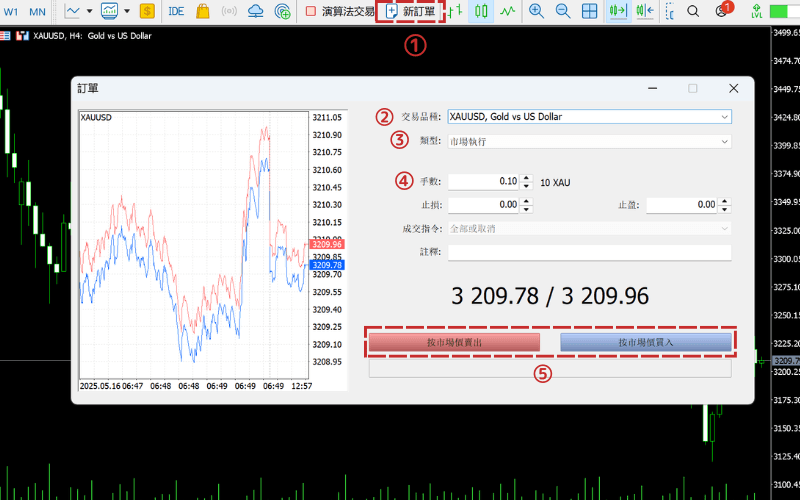Minimize the 訂單 order dialog

point(652,88)
